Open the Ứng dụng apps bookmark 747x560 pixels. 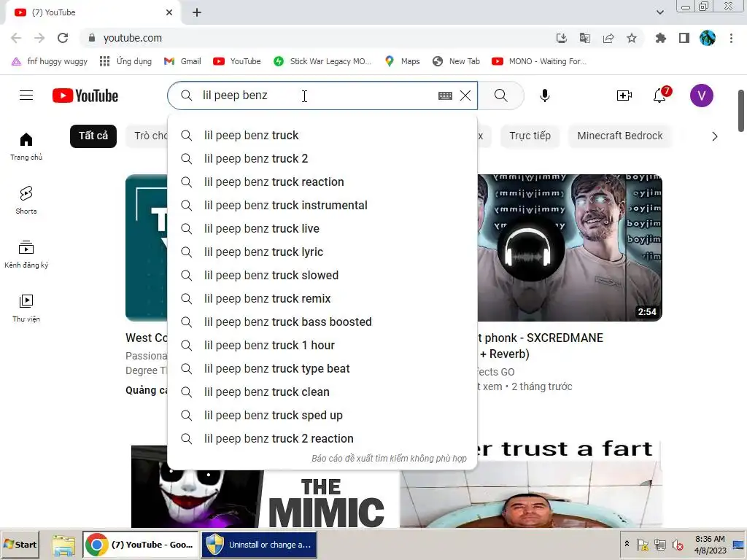[125, 61]
